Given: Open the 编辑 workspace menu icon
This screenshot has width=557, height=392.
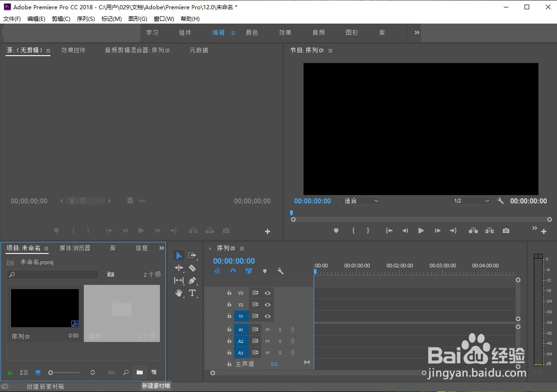Looking at the screenshot, I should 233,33.
